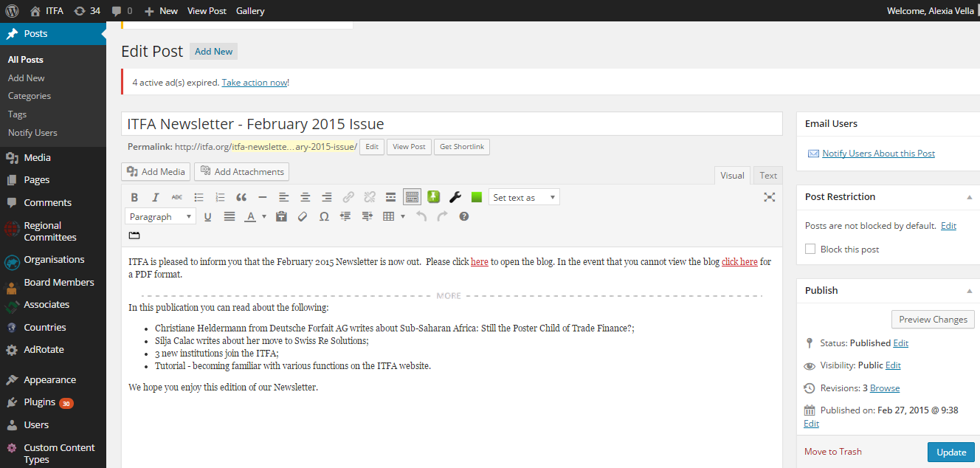Viewport: 980px width, 468px height.
Task: Insert a bulleted list
Action: coord(199,197)
